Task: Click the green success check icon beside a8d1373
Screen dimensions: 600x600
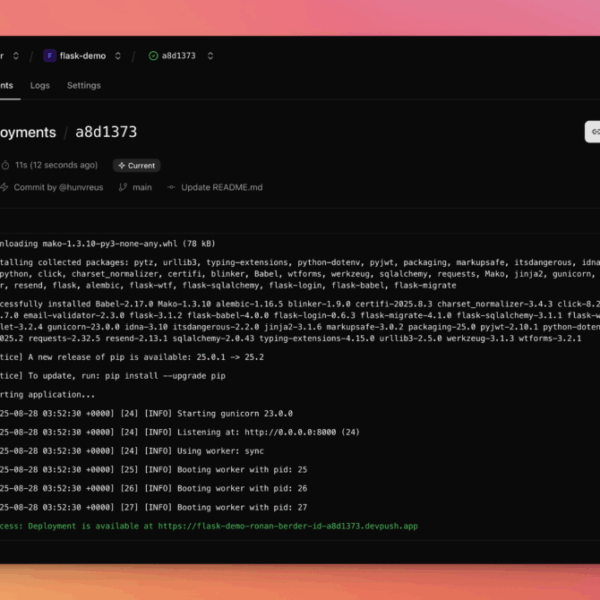Action: click(x=153, y=56)
